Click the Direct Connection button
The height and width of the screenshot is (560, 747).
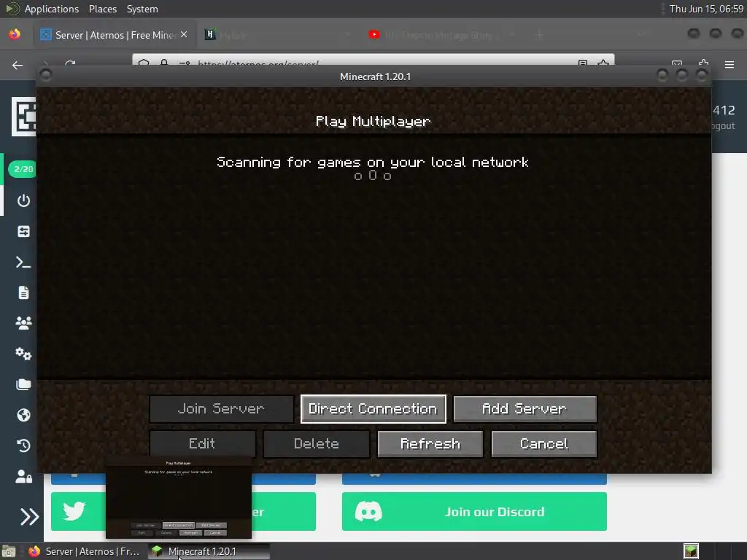pos(373,408)
